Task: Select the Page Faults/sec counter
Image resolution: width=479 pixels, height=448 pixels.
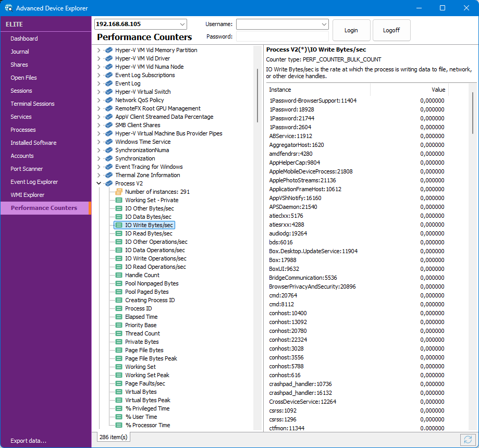Action: tap(145, 383)
